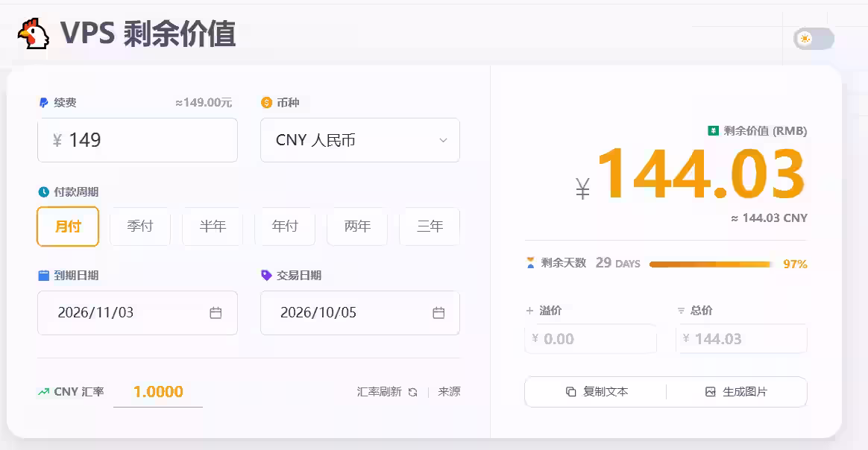Screen dimensions: 868x450
Task: Click the plus icon beside 溢价
Action: pyautogui.click(x=529, y=311)
